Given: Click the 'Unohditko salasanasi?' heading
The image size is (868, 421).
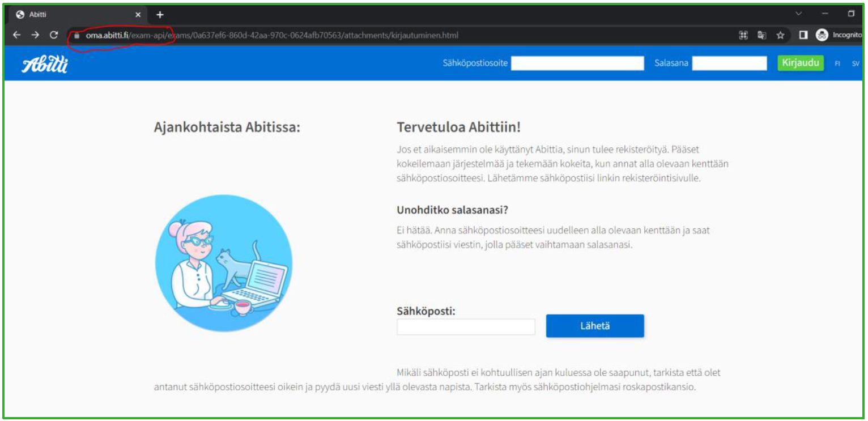Looking at the screenshot, I should pyautogui.click(x=453, y=210).
